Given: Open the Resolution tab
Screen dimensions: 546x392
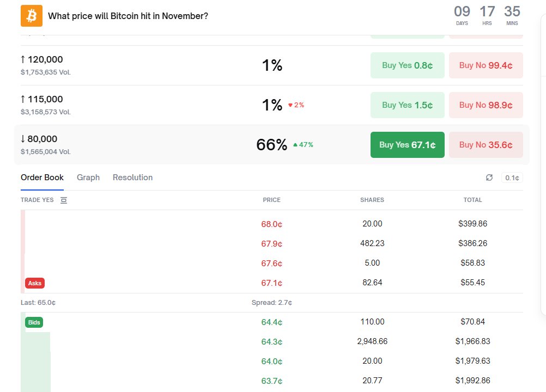Looking at the screenshot, I should click(x=132, y=177).
